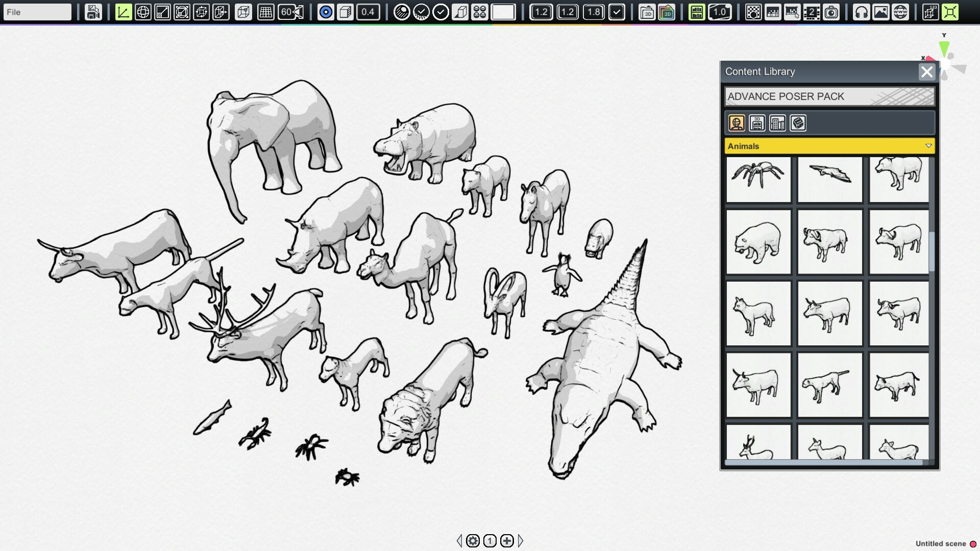Select the 3D props category in Content Library

757,123
